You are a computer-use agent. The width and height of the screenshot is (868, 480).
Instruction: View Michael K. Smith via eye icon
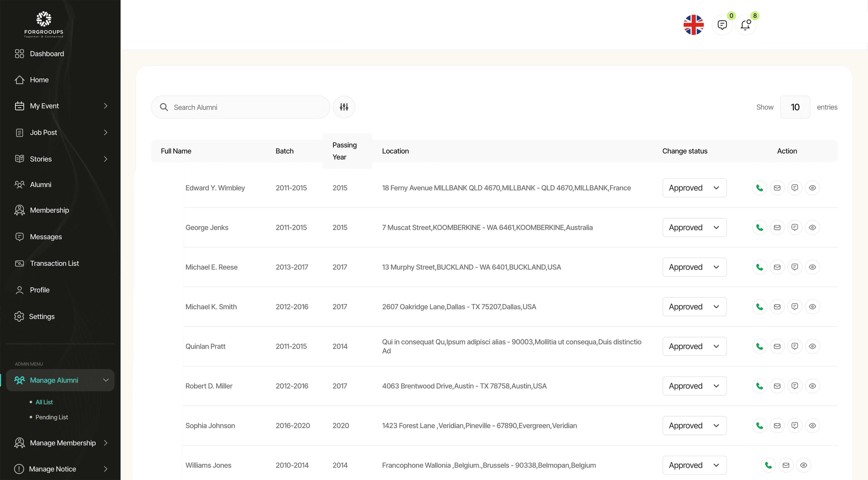click(x=812, y=307)
